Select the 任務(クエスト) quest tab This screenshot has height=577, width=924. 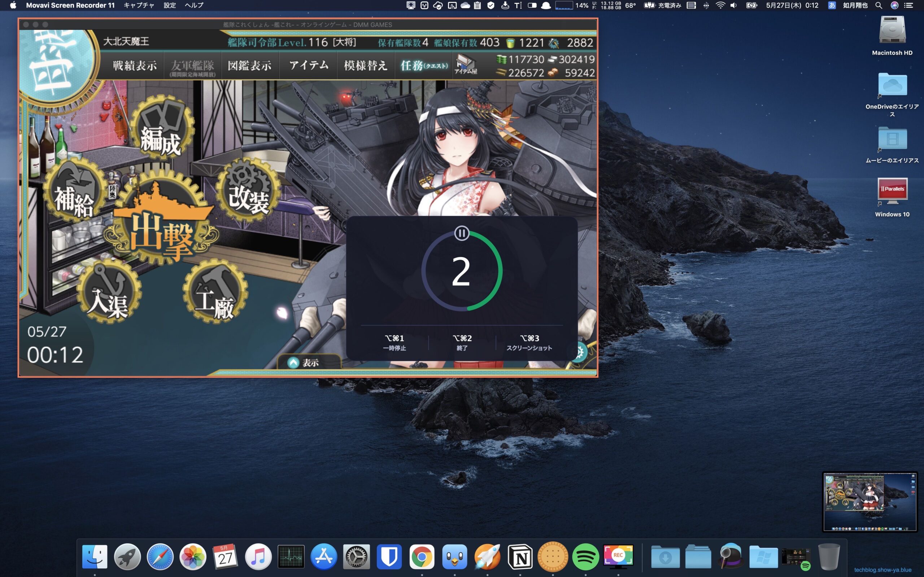[x=423, y=66]
